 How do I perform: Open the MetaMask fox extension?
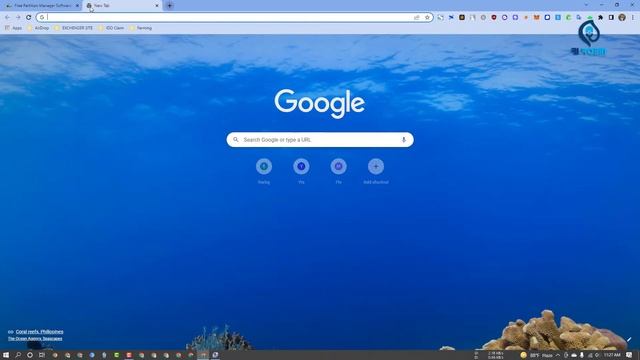click(536, 17)
